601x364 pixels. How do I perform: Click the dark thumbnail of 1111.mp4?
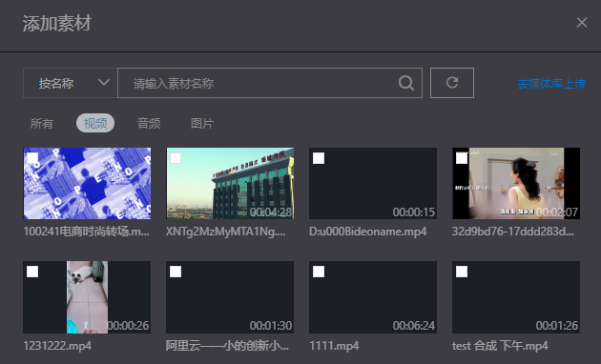(x=373, y=297)
